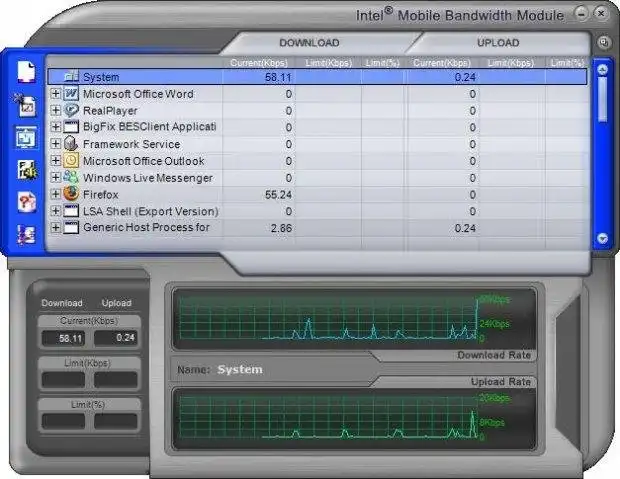620x479 pixels.
Task: Click the Generic Host Process window icon
Action: click(71, 227)
